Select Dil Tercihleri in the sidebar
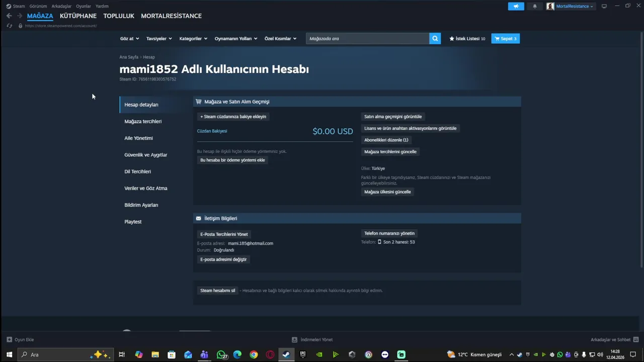The image size is (644, 362). [x=137, y=171]
